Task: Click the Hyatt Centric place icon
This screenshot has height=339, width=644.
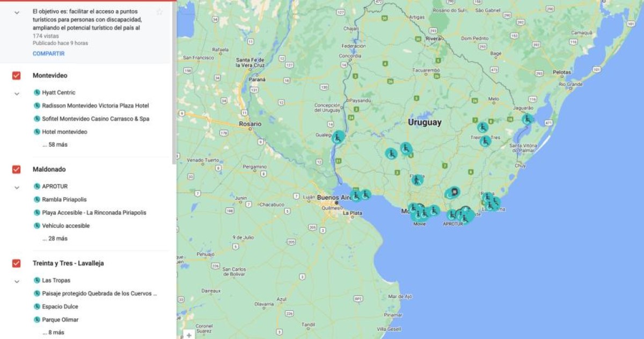Action: coord(36,92)
